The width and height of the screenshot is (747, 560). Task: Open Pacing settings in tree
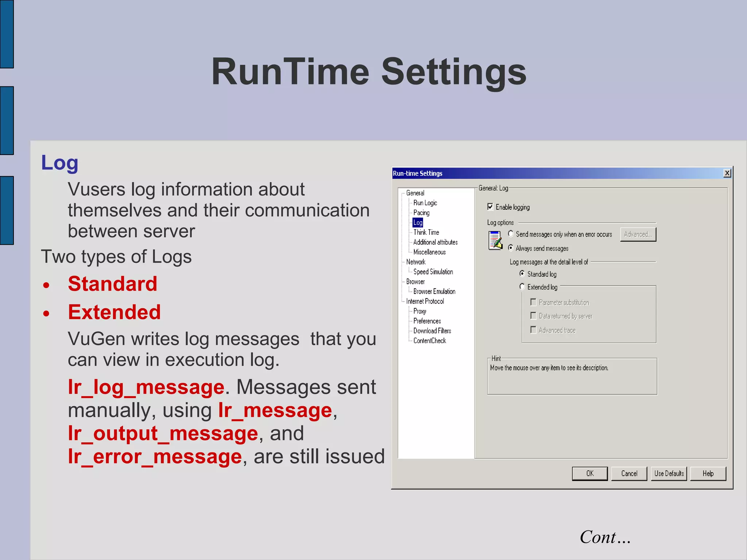pyautogui.click(x=421, y=213)
